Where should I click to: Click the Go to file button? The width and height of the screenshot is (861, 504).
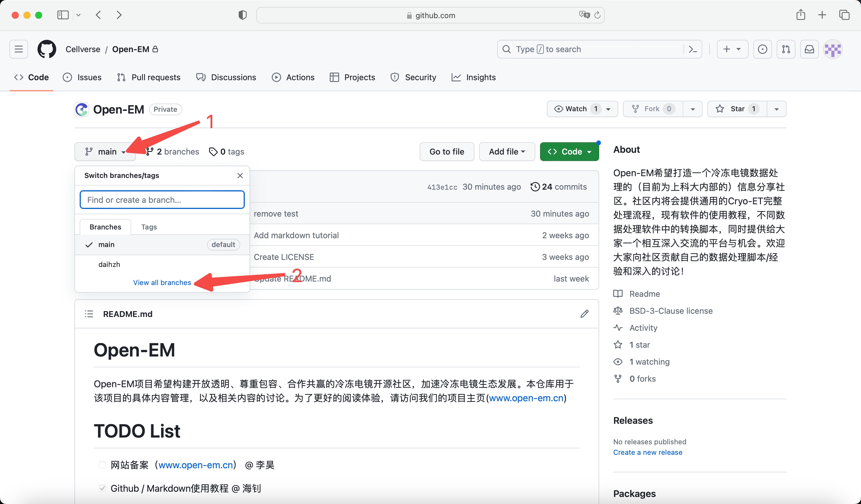[447, 152]
